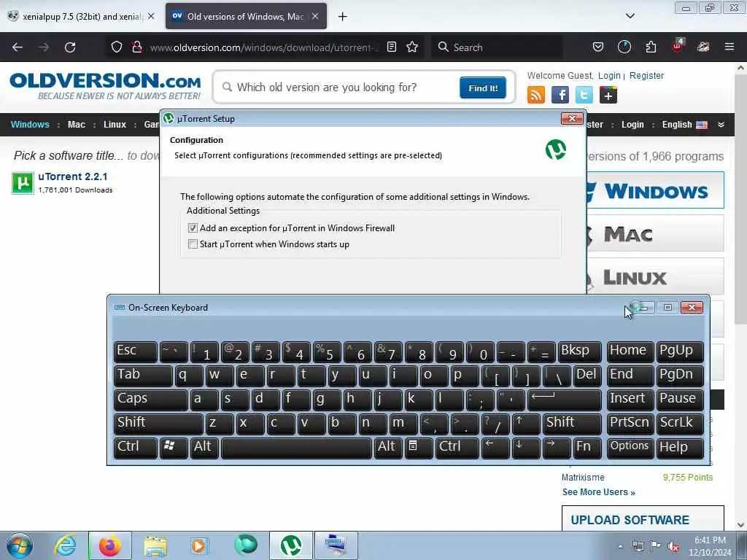Open the Linux menu on Oldversion
This screenshot has width=747, height=560.
(x=115, y=125)
